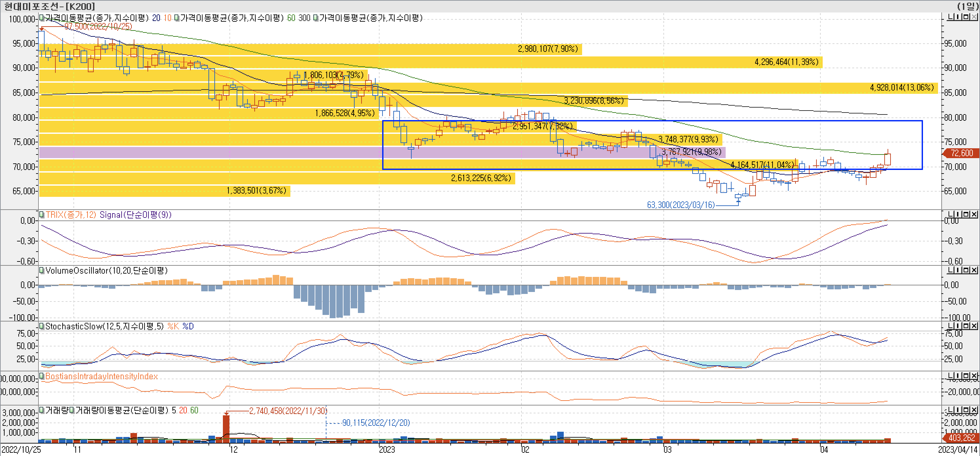Click the 63,300 low price annotation
Screen dimensions: 980x456
point(681,205)
